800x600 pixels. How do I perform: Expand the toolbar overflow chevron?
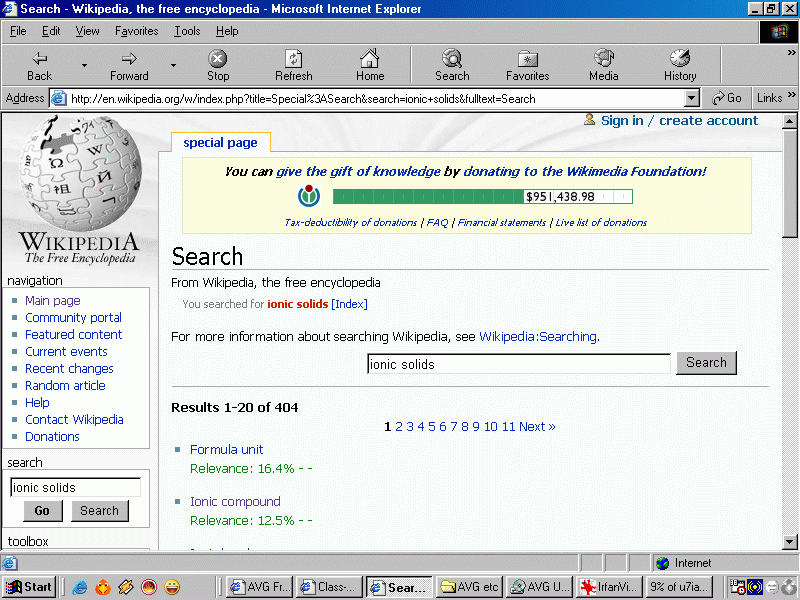791,53
